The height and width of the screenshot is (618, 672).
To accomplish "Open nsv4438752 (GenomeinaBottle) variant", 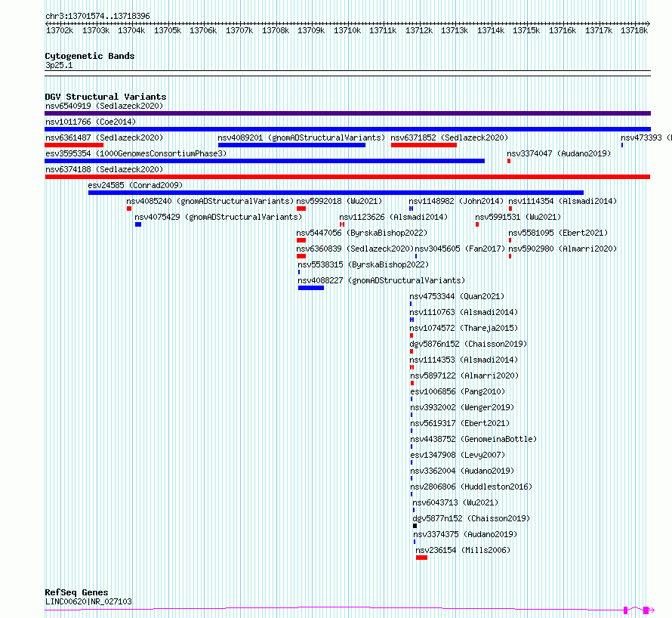I will [x=473, y=439].
